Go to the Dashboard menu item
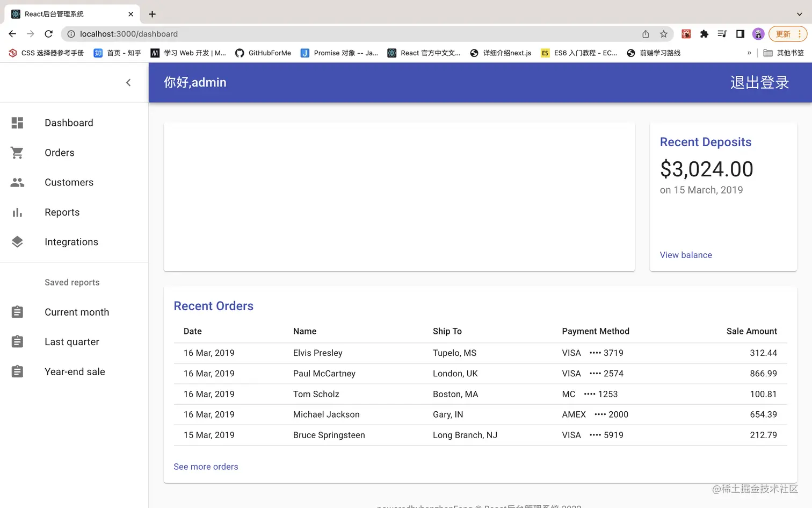The width and height of the screenshot is (812, 508). tap(74, 123)
